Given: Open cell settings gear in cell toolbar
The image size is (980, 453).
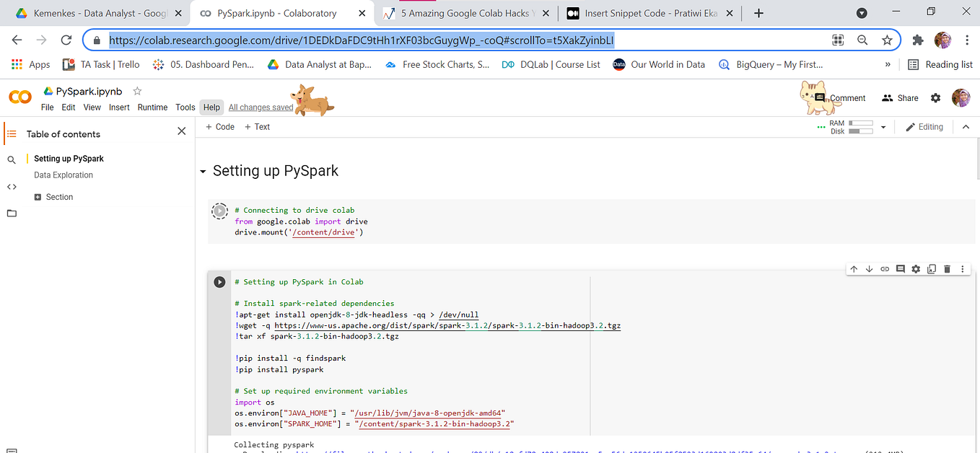Looking at the screenshot, I should (916, 269).
